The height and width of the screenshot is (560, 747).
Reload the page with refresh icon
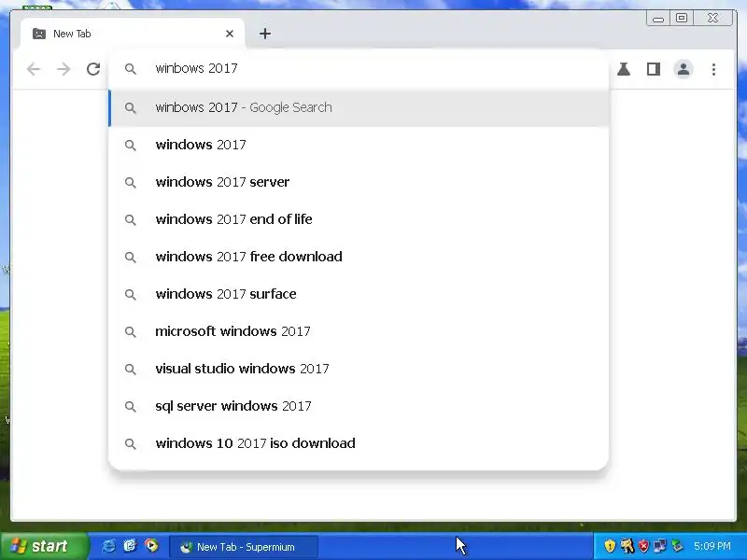93,69
